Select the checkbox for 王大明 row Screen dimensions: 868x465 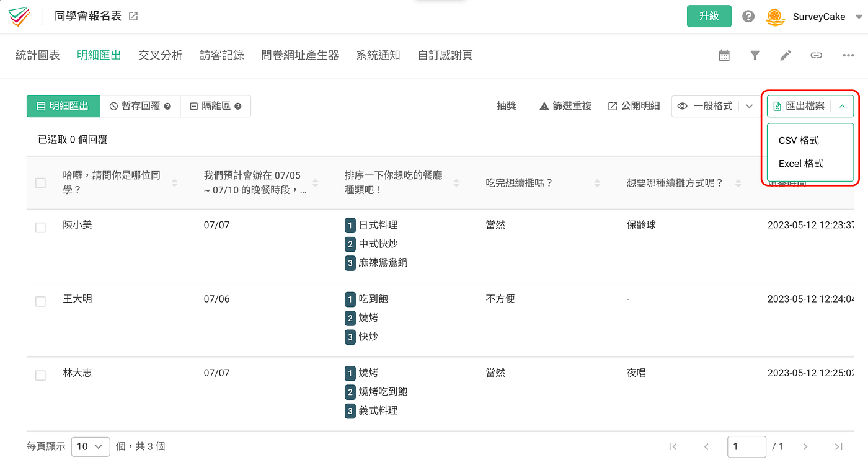pos(40,301)
